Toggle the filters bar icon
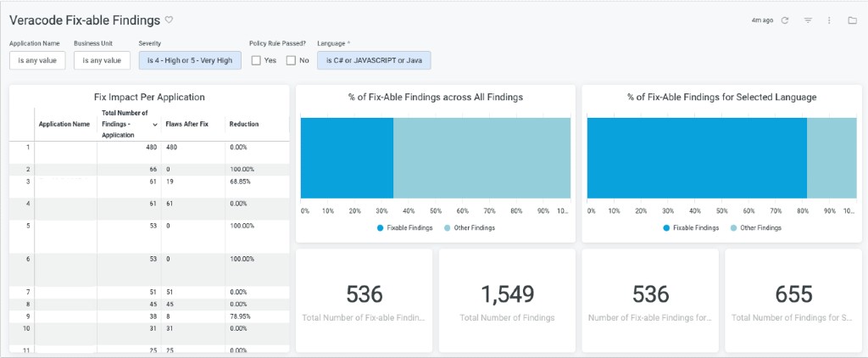 [808, 20]
